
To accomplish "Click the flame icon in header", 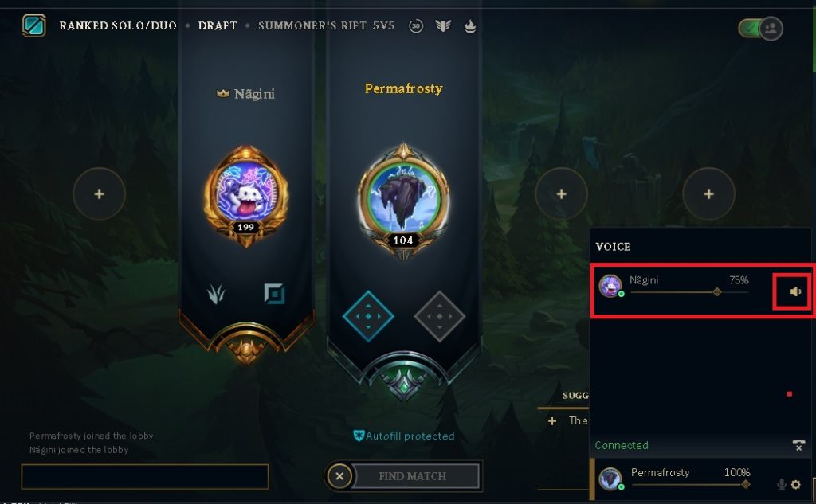I will pyautogui.click(x=470, y=26).
